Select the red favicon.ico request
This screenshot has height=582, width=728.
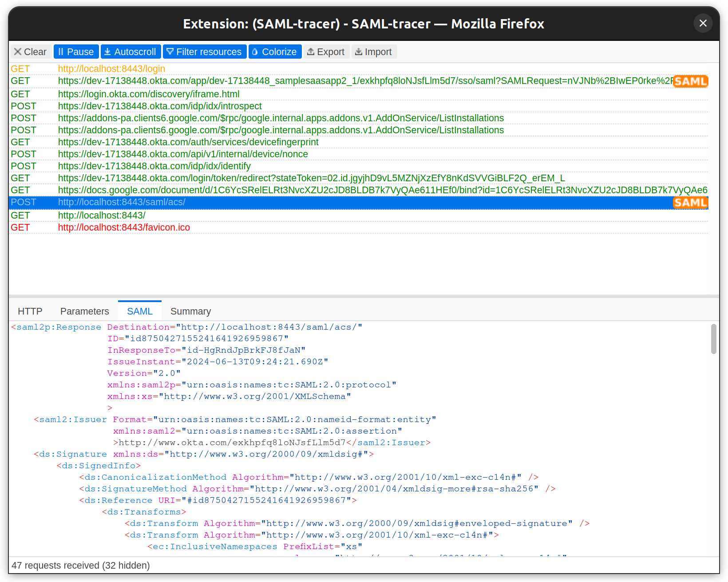[x=359, y=227]
